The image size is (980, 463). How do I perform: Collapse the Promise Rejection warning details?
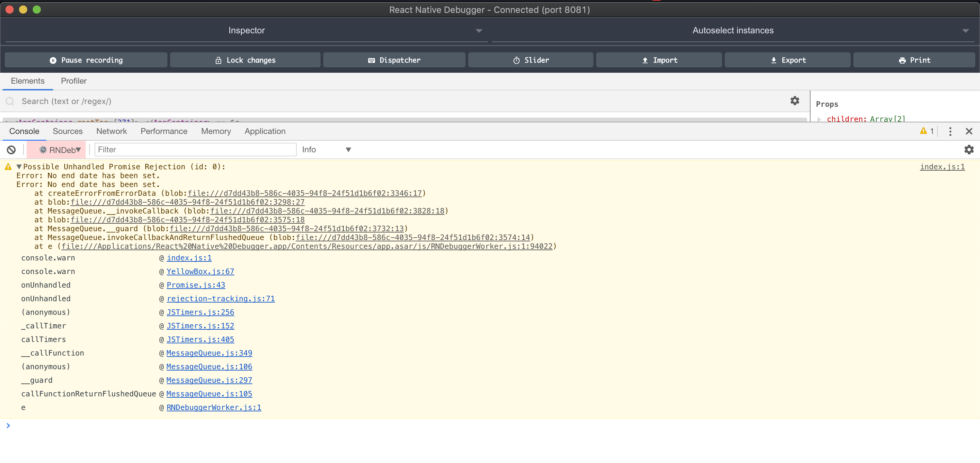click(x=19, y=167)
